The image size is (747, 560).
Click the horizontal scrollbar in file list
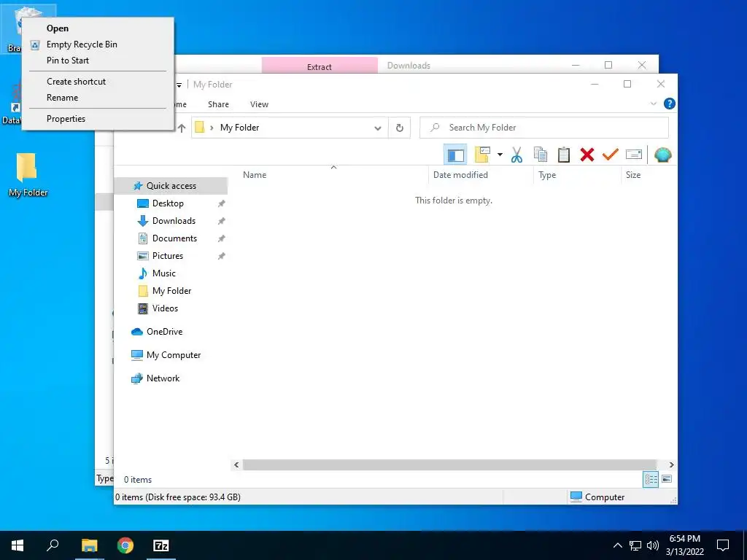point(449,464)
